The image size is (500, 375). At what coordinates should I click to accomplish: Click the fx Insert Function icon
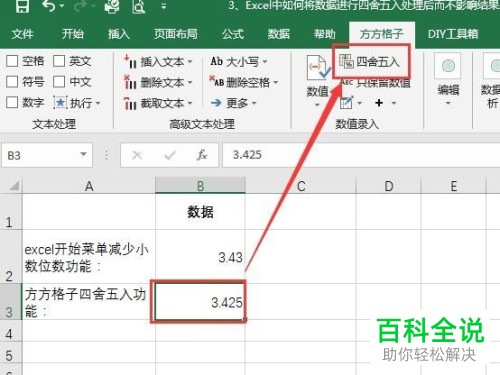[202, 155]
